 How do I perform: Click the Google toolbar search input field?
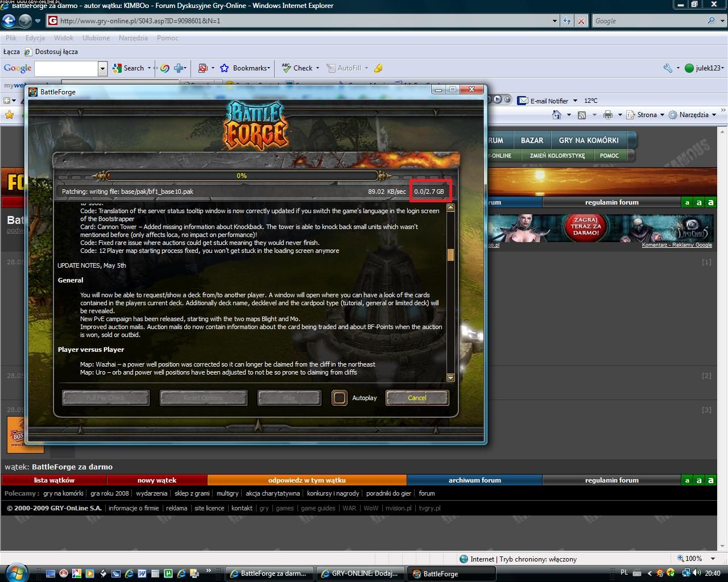[67, 68]
